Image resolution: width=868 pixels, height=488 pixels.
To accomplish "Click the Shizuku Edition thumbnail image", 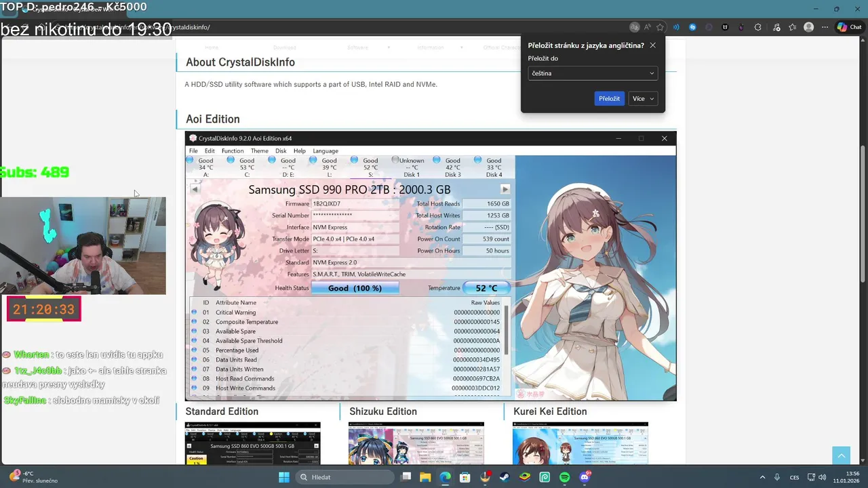I will [416, 443].
